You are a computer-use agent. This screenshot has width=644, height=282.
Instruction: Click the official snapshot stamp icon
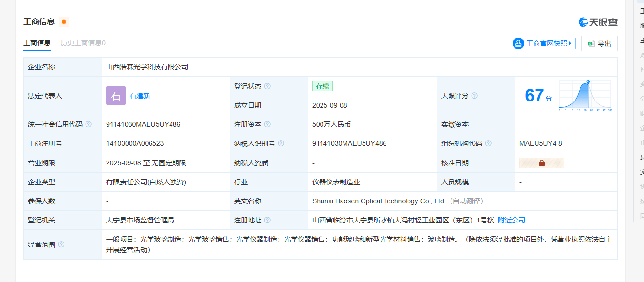coord(518,43)
